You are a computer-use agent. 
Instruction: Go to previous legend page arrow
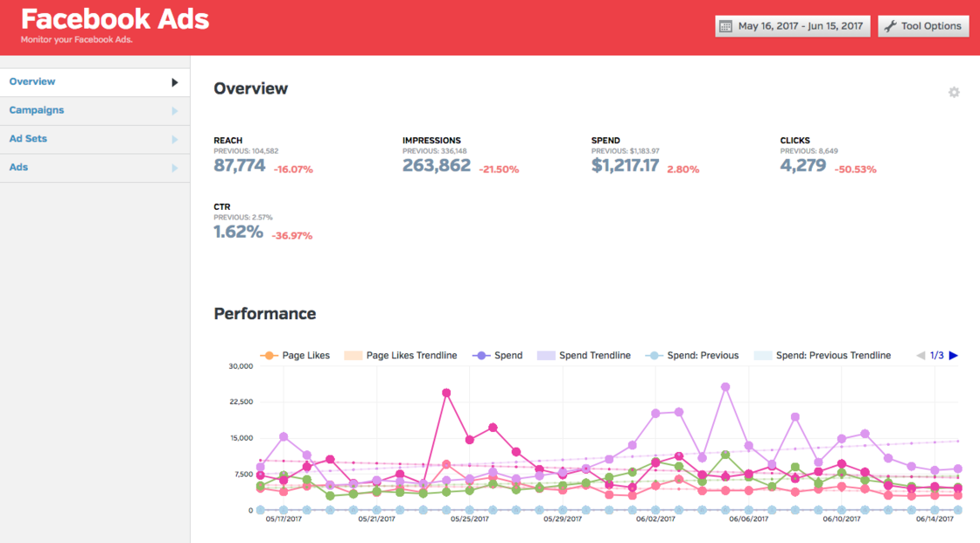pos(920,356)
